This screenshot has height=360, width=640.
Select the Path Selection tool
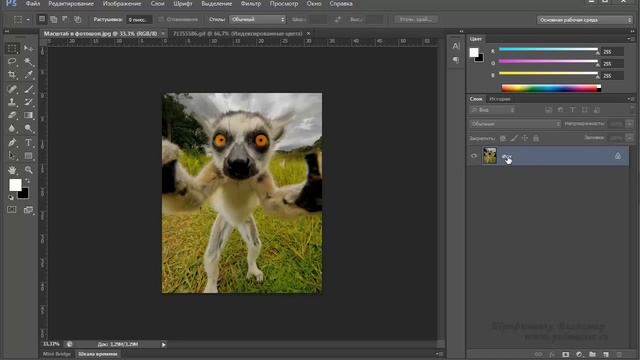tap(12, 156)
